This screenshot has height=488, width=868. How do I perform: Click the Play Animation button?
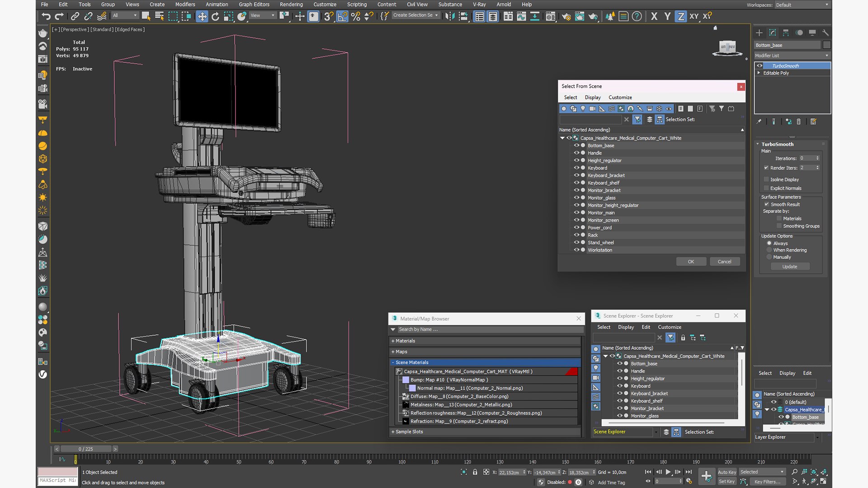(x=668, y=472)
